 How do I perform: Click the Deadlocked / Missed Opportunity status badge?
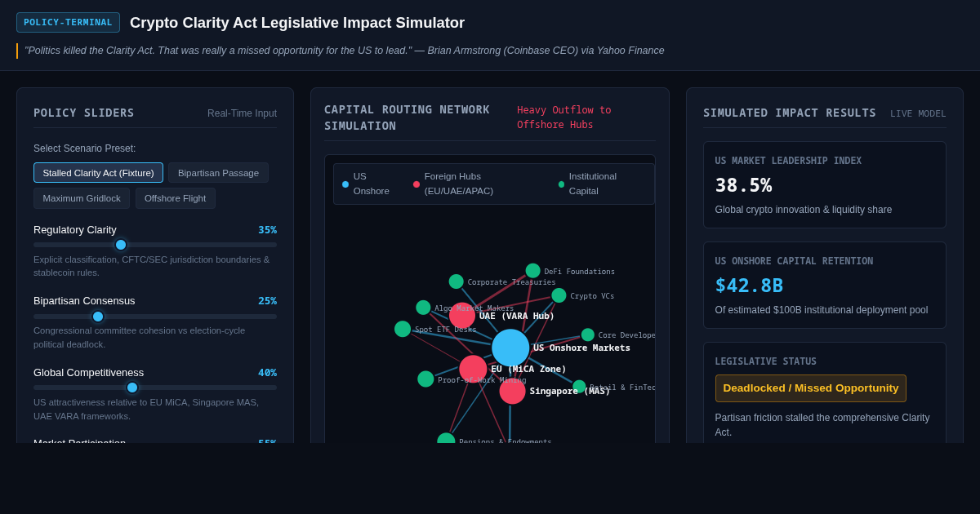click(x=811, y=388)
